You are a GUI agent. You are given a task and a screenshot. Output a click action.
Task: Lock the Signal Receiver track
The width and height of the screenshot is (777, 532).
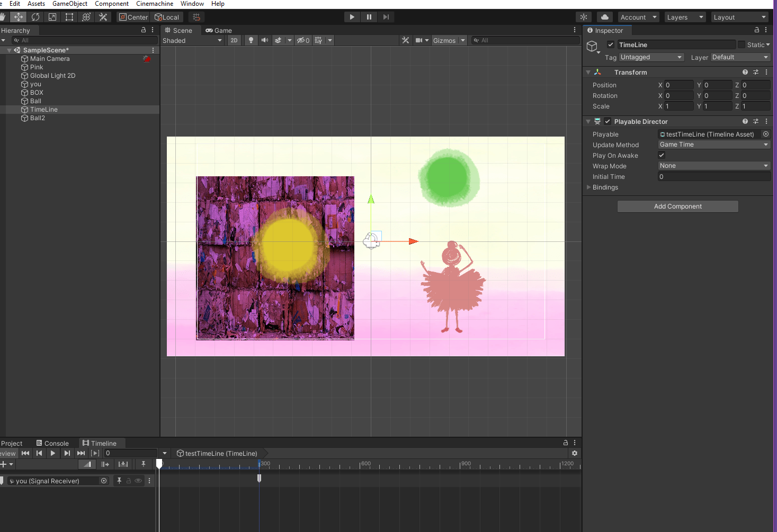[129, 481]
